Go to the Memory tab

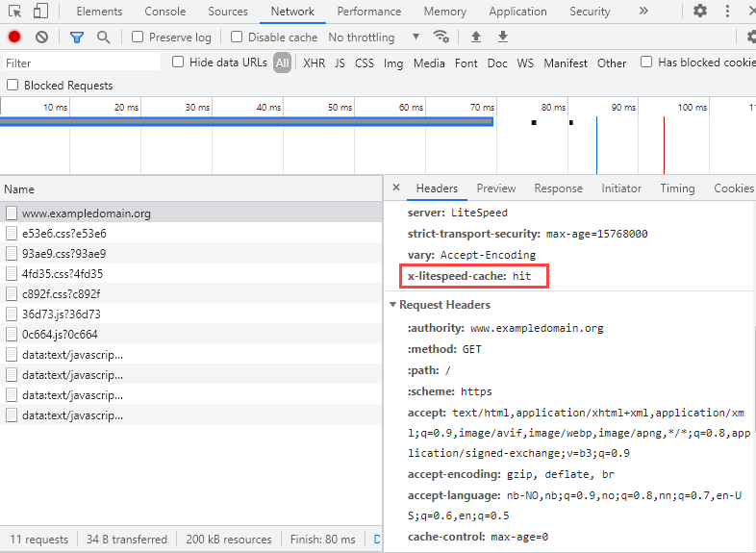[x=444, y=12]
